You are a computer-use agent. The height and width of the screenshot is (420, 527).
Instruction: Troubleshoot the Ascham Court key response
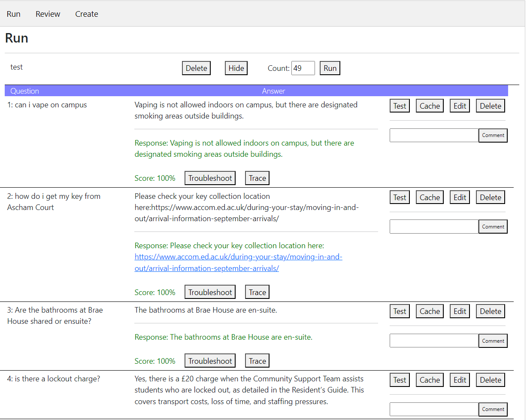210,292
